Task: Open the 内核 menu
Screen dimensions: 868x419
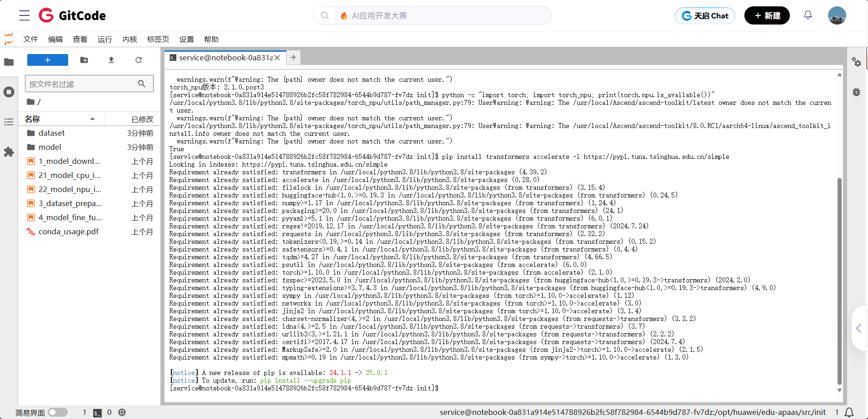Action: 130,39
